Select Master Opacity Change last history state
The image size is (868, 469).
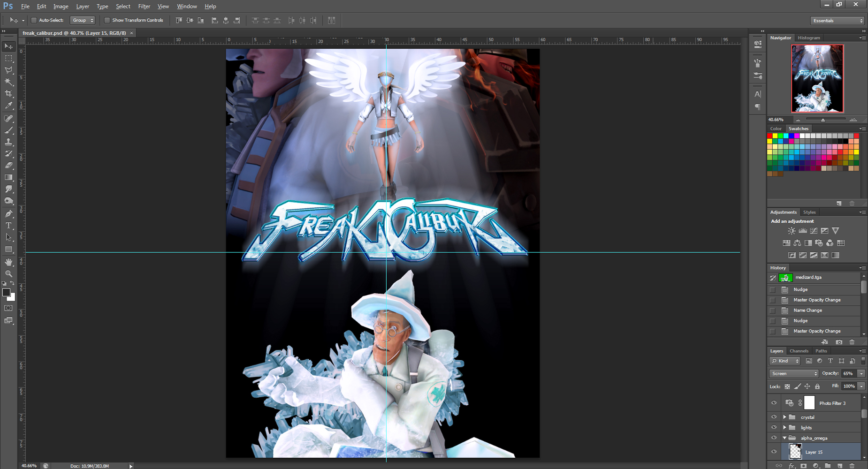(x=814, y=331)
